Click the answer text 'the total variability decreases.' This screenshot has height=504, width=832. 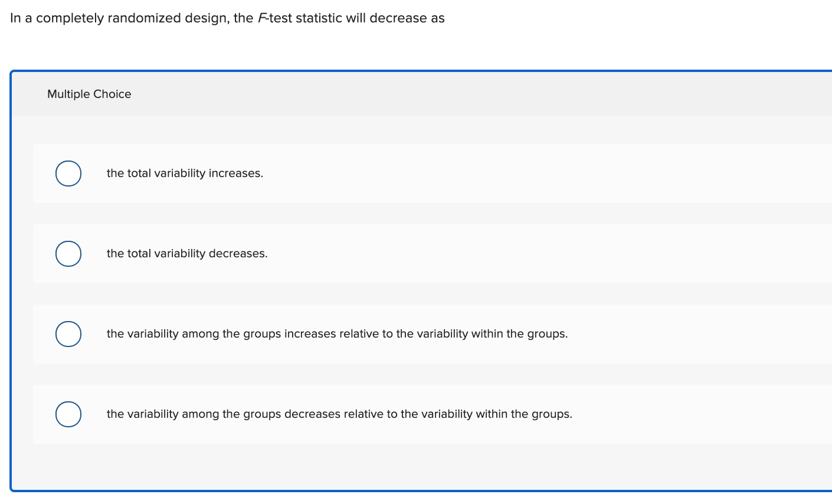(186, 253)
